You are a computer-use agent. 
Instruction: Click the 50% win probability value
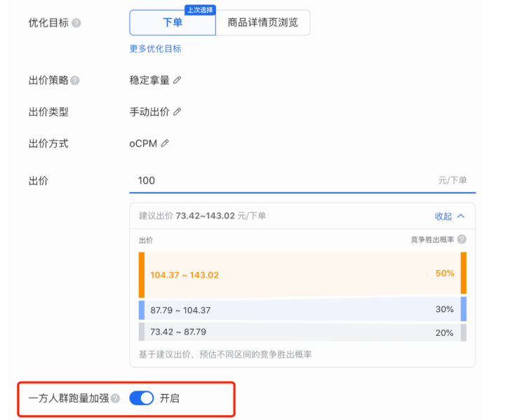[445, 273]
